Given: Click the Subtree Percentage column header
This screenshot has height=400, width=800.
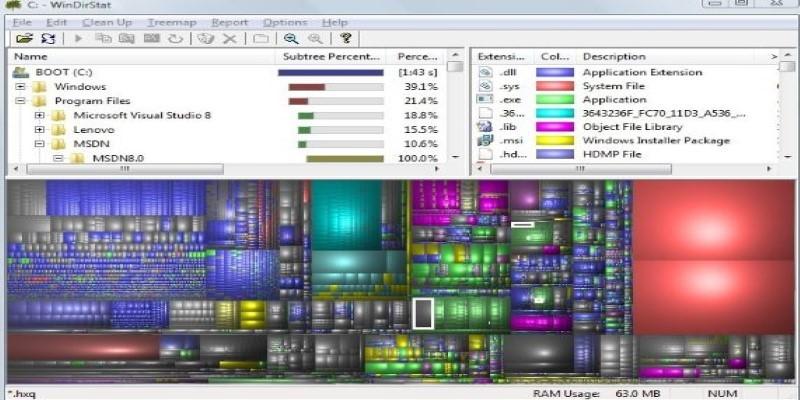Looking at the screenshot, I should pos(330,57).
